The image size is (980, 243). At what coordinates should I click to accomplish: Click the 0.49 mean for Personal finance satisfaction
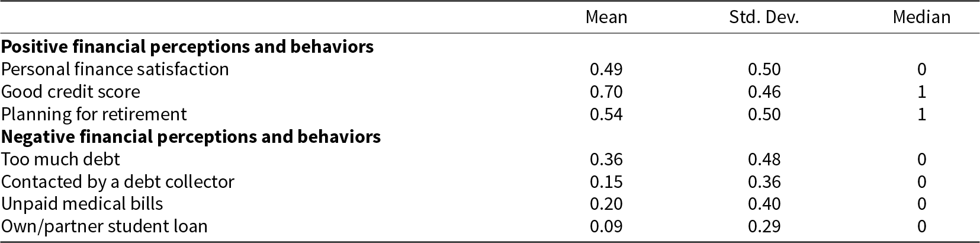pos(606,69)
